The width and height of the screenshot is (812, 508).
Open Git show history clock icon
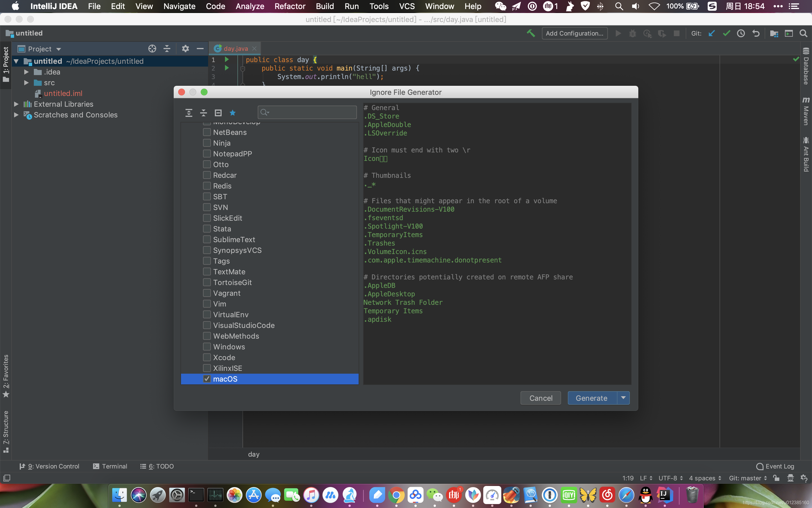pyautogui.click(x=741, y=33)
